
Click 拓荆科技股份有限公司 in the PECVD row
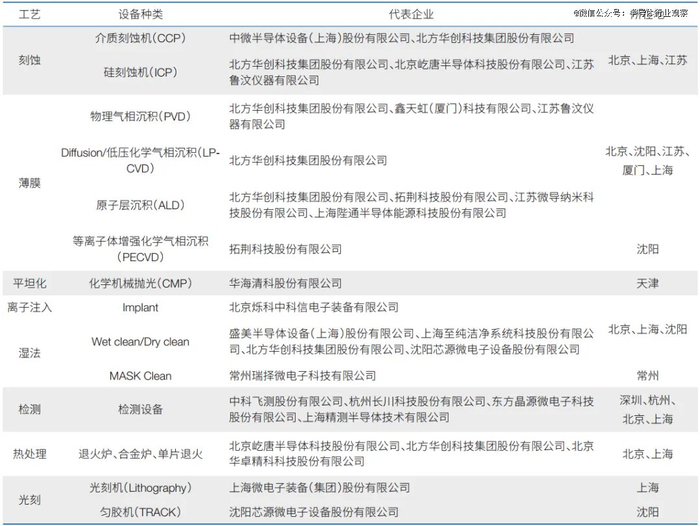coord(285,249)
